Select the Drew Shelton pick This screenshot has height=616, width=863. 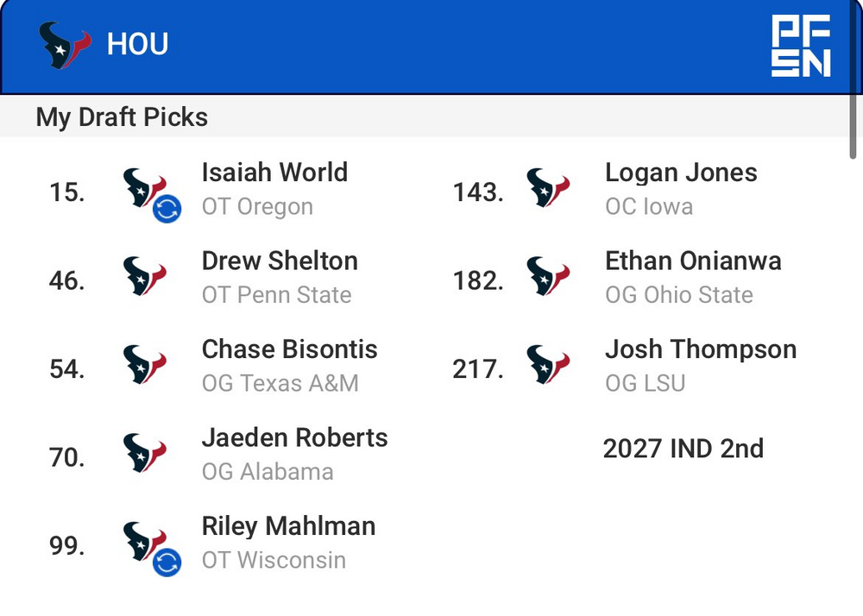point(280,261)
